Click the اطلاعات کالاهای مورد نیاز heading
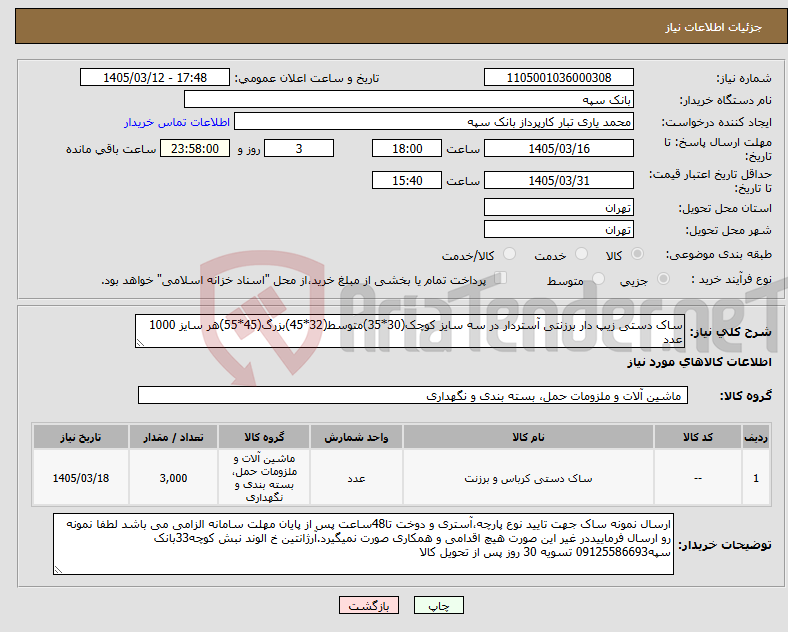The height and width of the screenshot is (632, 788). point(699,362)
